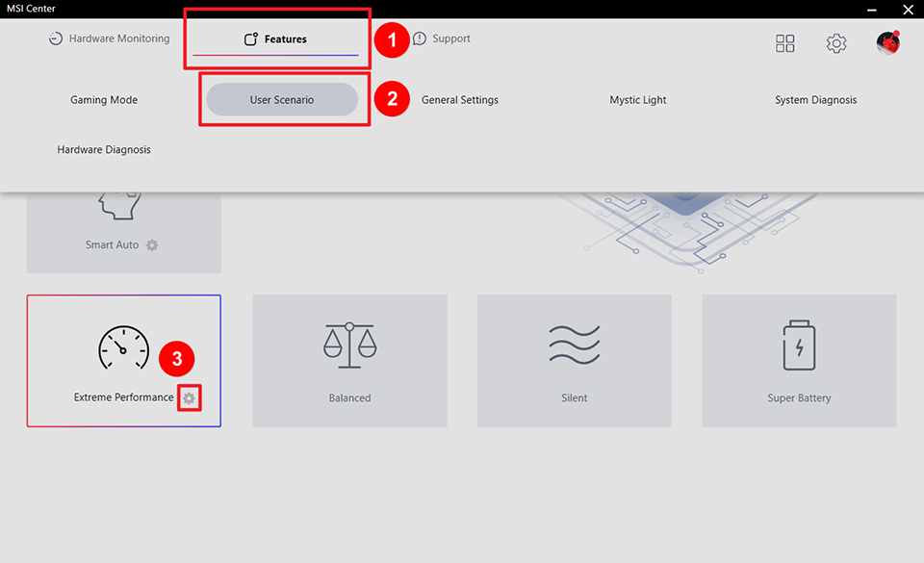Select User Scenario feature button
This screenshot has height=563, width=924.
[282, 100]
